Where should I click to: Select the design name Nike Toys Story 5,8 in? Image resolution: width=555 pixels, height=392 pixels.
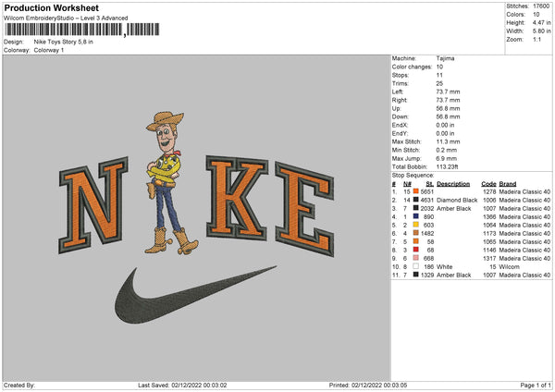tap(63, 42)
